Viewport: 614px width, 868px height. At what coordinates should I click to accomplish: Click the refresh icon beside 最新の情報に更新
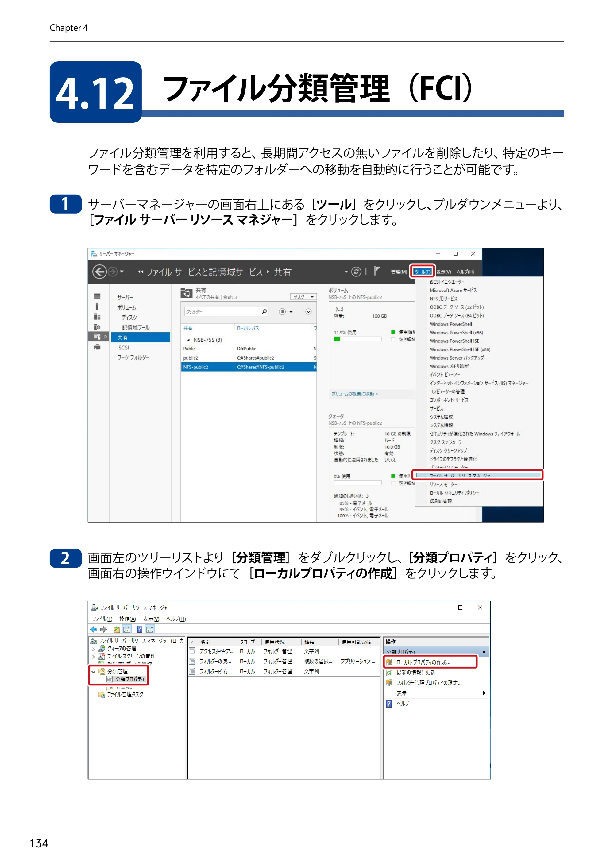pos(389,673)
